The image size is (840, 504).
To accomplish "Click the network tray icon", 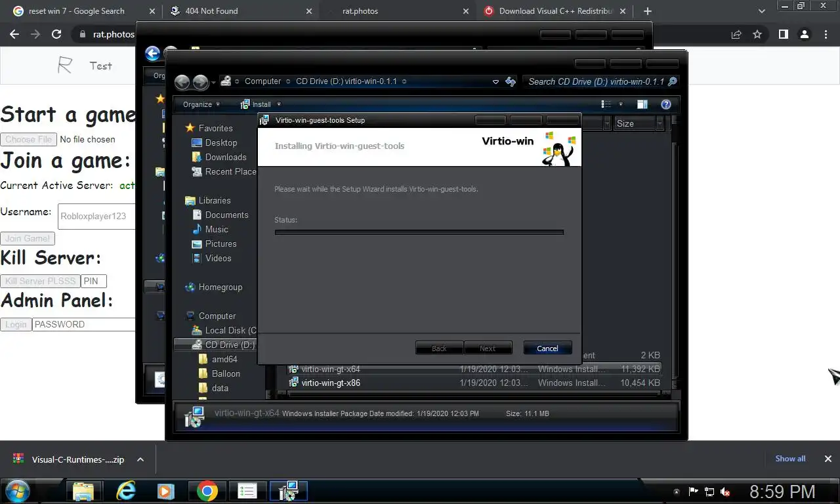I will click(709, 492).
